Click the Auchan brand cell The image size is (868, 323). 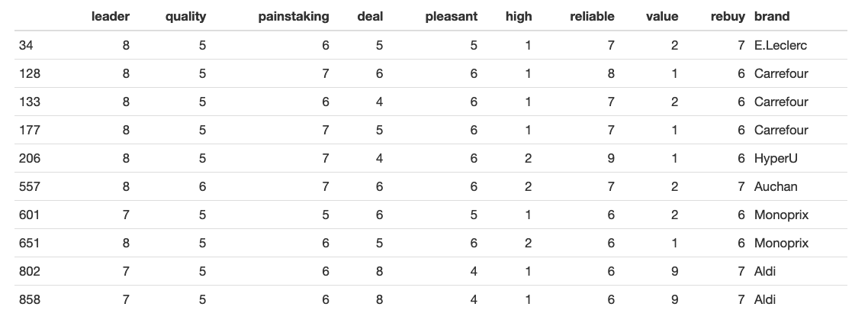click(776, 187)
